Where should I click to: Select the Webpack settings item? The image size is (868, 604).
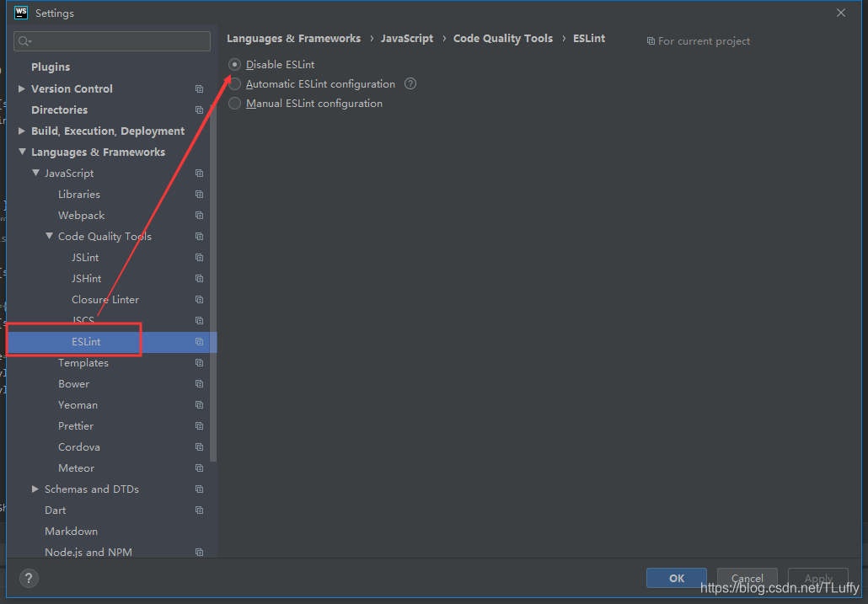click(82, 215)
